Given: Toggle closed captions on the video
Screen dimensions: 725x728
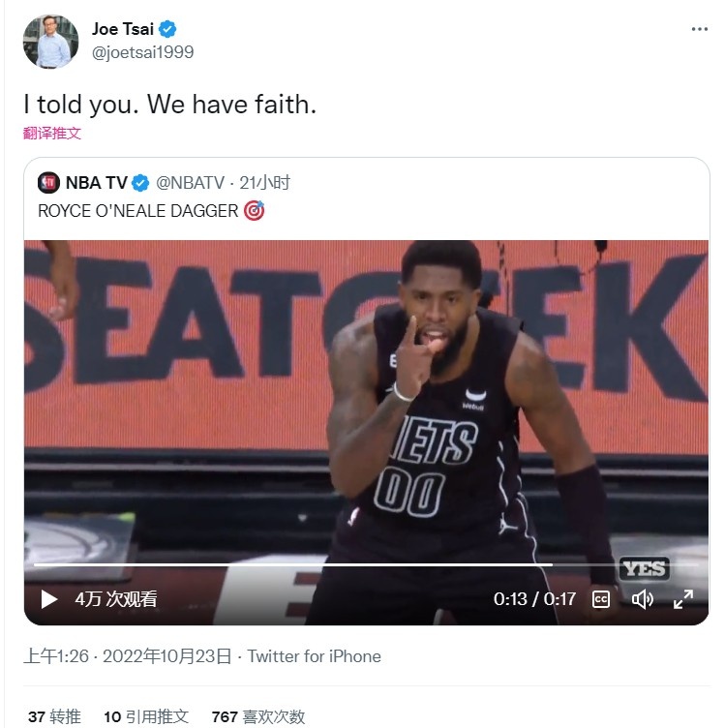Looking at the screenshot, I should tap(600, 599).
